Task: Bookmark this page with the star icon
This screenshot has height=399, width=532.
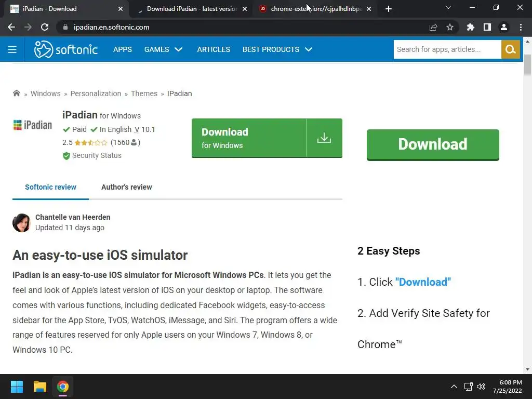Action: 450,27
